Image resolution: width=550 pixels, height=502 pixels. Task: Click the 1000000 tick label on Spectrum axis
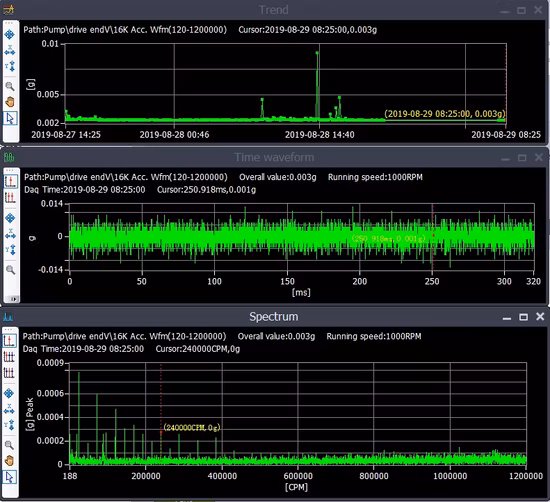(x=450, y=476)
